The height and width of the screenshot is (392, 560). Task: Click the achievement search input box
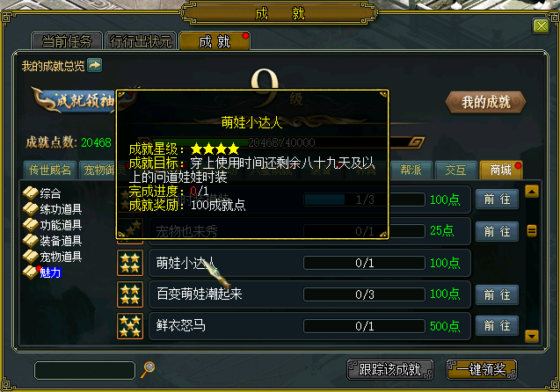84,370
